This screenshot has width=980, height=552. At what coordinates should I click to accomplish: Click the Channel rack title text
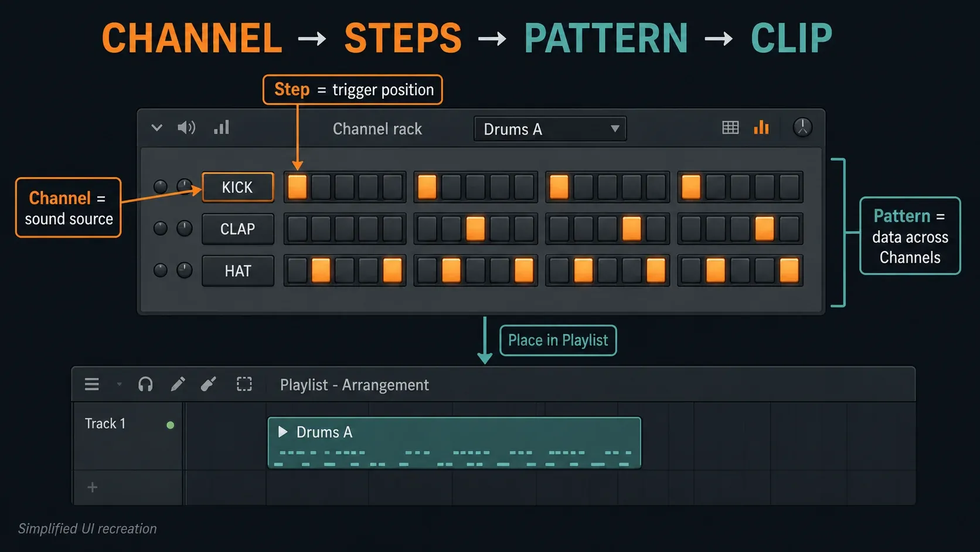click(x=377, y=129)
